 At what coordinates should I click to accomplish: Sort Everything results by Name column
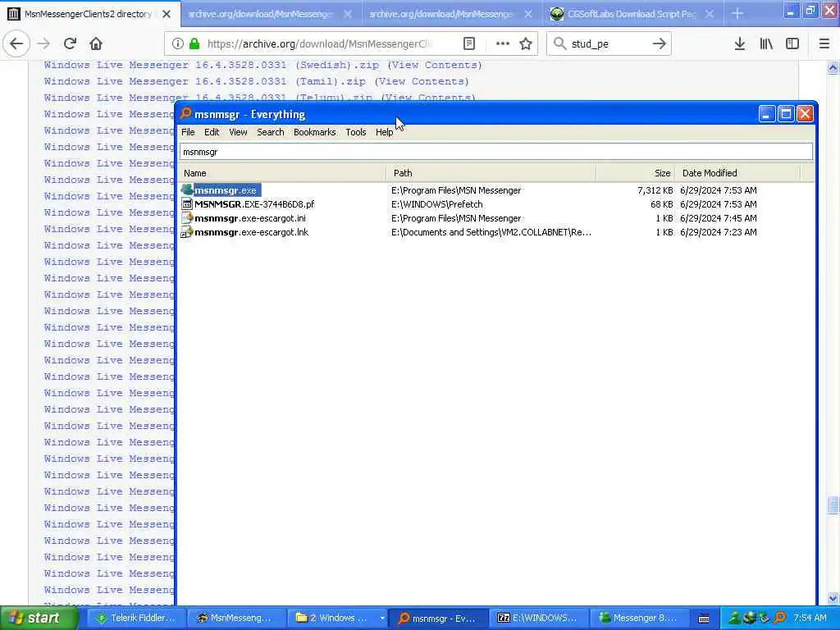pos(283,173)
